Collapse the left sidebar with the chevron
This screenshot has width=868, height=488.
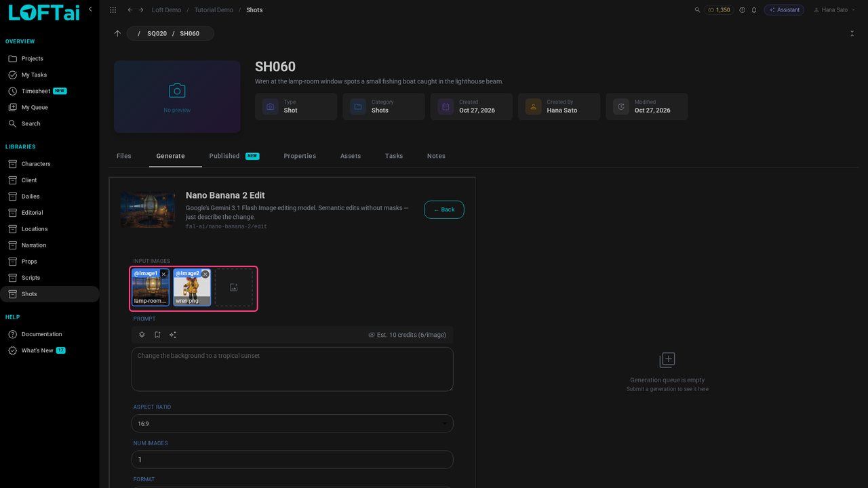click(90, 9)
